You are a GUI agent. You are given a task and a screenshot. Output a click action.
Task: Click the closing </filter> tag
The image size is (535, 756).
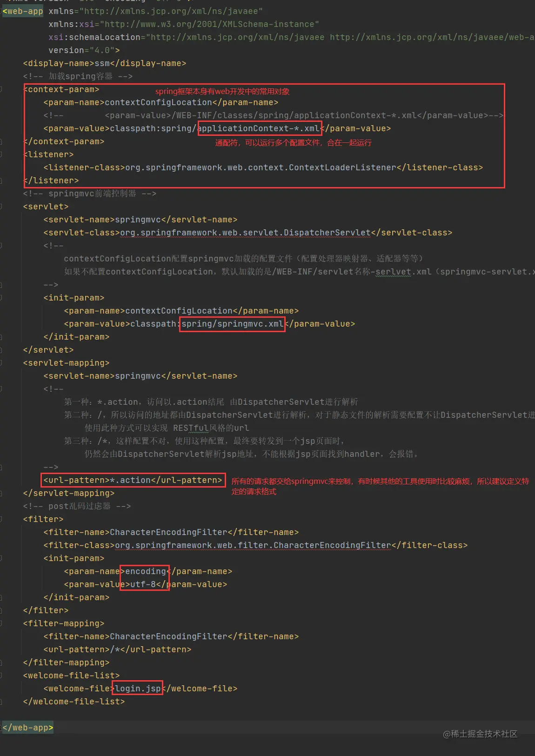pos(46,610)
